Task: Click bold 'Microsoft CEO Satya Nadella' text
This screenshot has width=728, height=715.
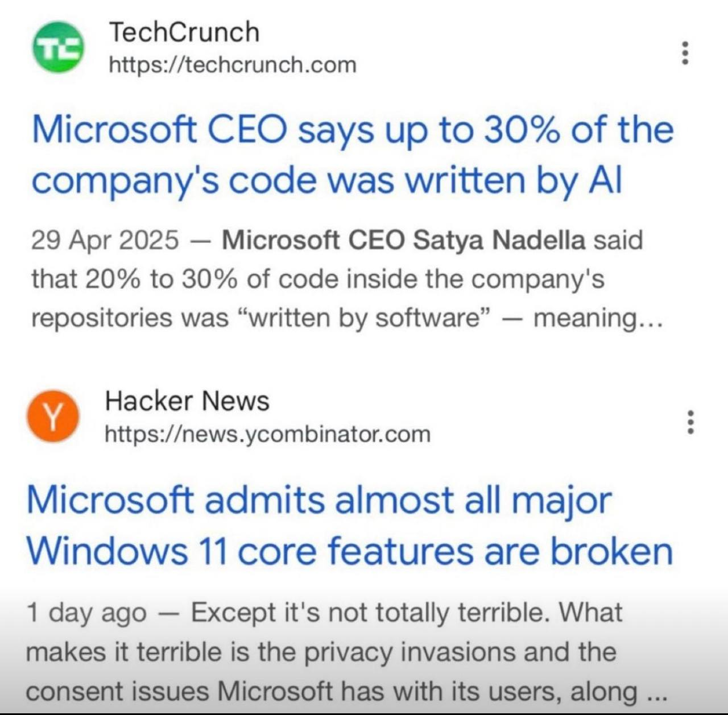Action: [x=403, y=240]
